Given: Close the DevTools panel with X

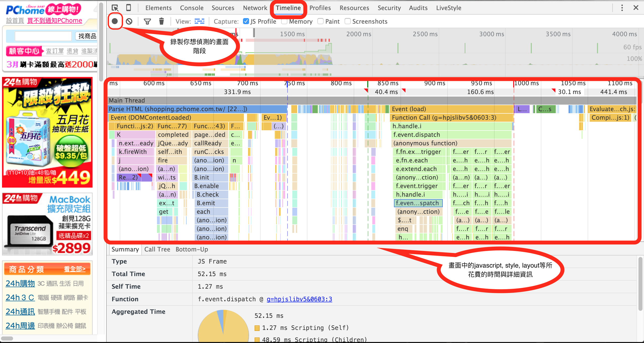Looking at the screenshot, I should (x=636, y=8).
